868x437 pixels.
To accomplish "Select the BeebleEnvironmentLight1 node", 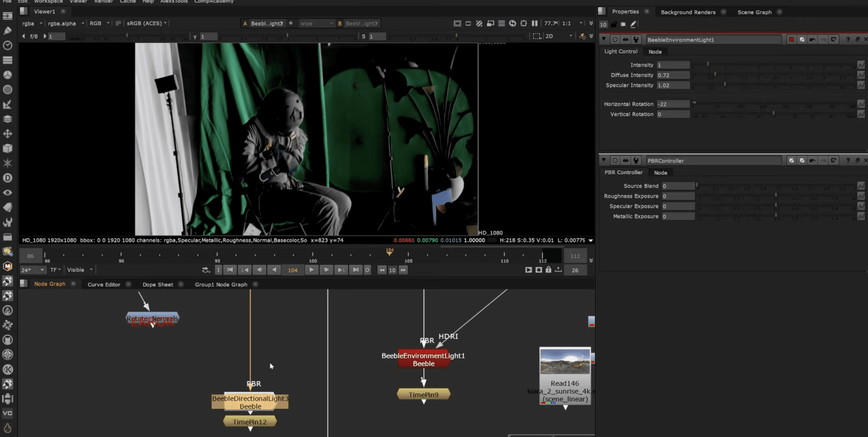I will 423,359.
